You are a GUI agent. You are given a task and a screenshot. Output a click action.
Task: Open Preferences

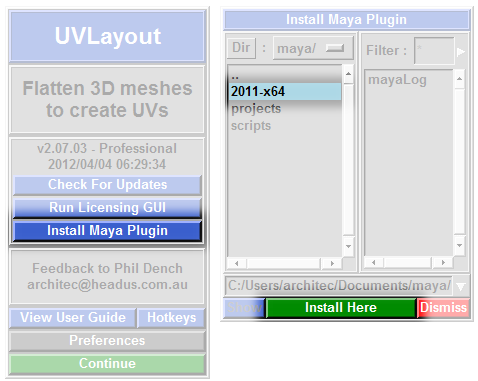point(107,341)
